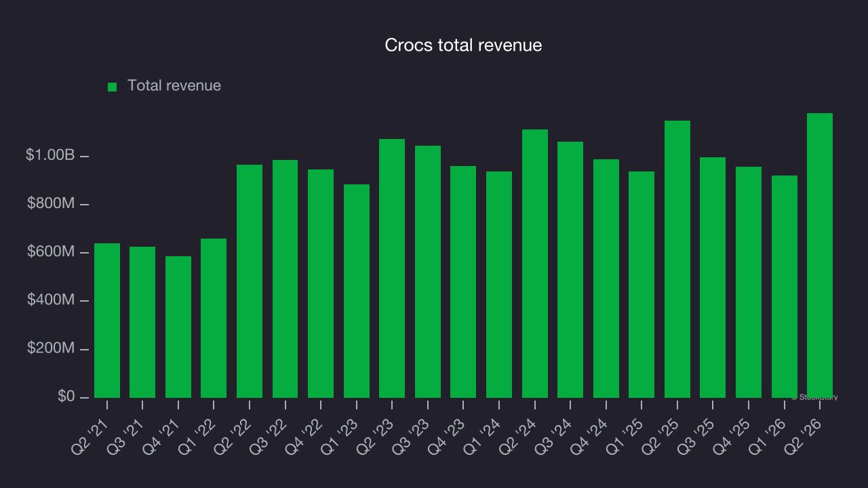Select the "$400M" y-axis label
Viewport: 868px width, 488px height.
click(51, 300)
